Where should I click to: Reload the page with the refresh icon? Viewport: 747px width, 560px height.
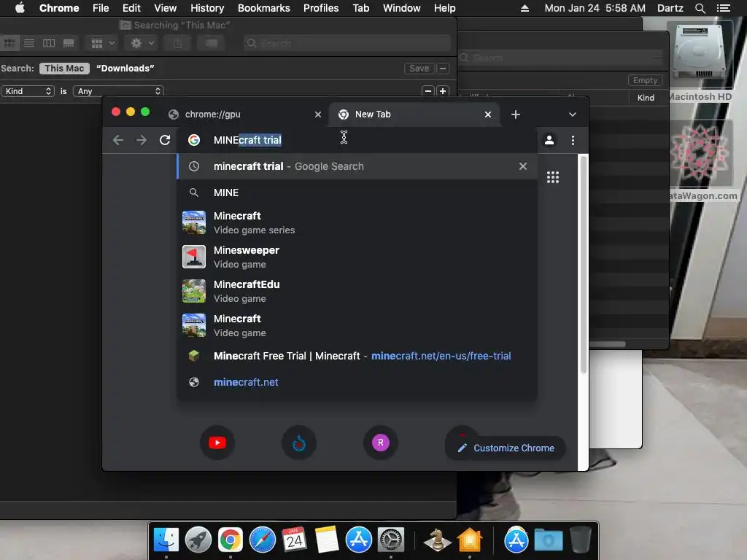pyautogui.click(x=165, y=140)
